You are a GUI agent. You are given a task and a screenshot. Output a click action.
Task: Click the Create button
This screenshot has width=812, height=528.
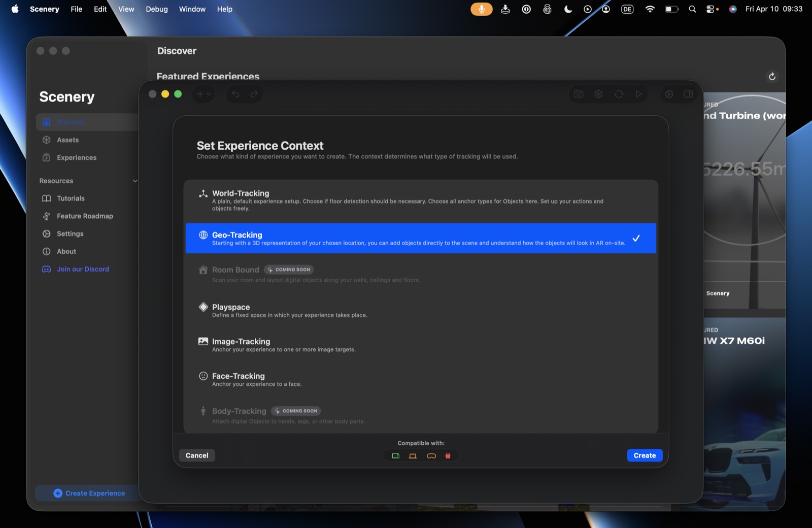coord(645,455)
